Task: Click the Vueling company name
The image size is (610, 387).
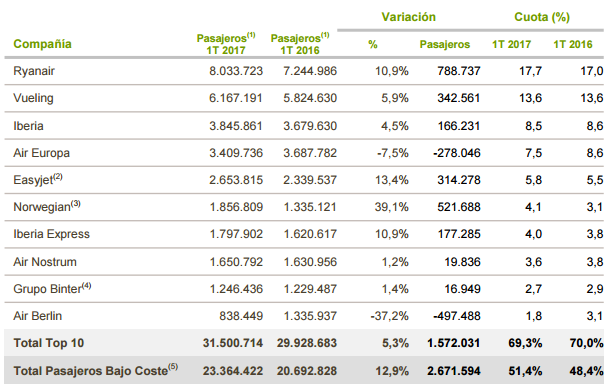Action: click(33, 98)
